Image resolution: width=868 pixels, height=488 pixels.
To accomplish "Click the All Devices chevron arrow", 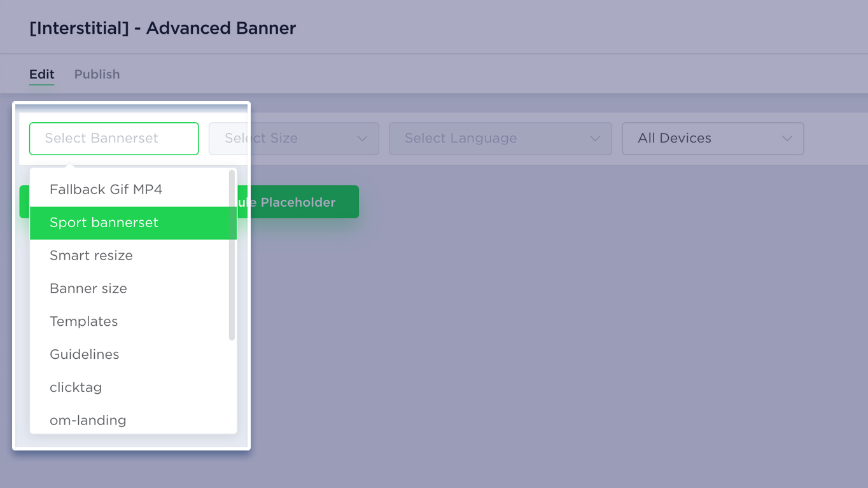I will click(787, 139).
